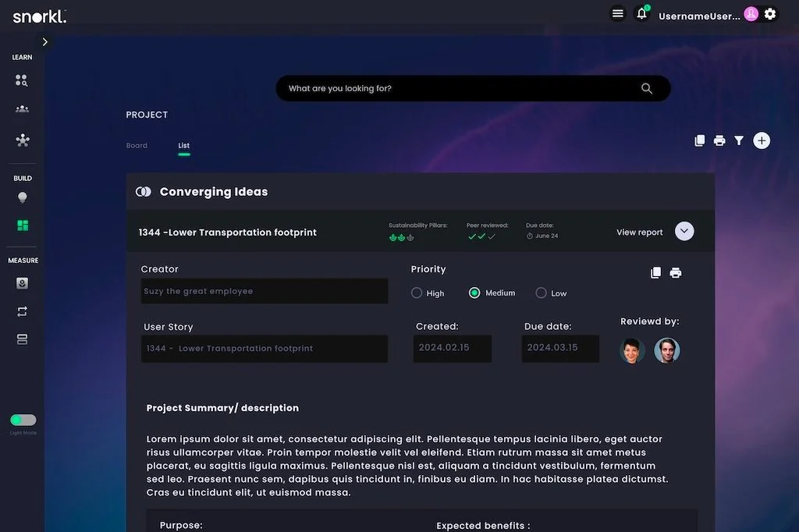
Task: Click the June 24 due date
Action: pos(542,236)
